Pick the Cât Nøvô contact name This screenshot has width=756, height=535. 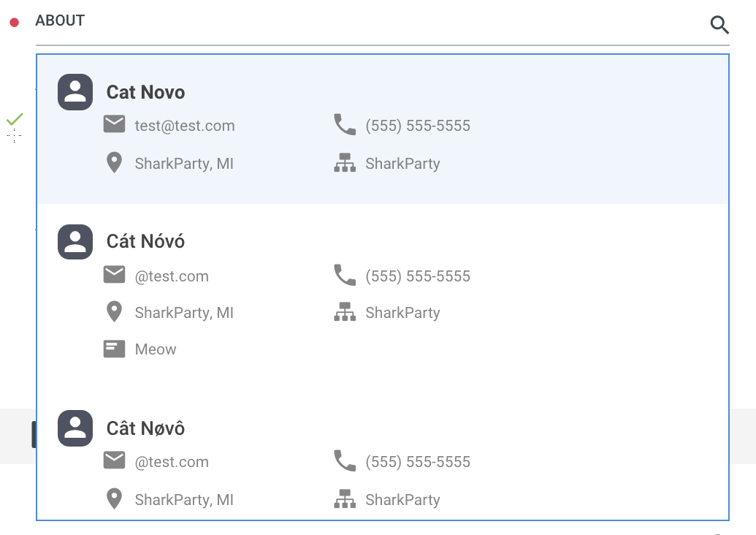pyautogui.click(x=145, y=428)
